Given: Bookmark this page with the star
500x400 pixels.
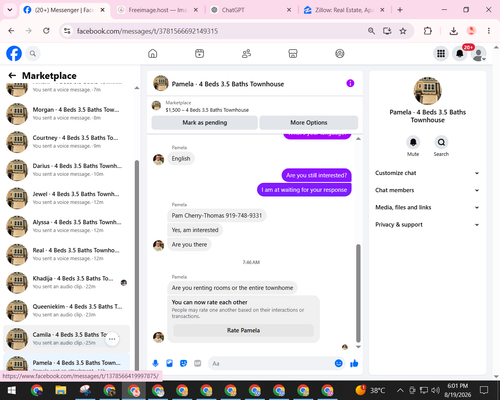Looking at the screenshot, I should pyautogui.click(x=403, y=31).
